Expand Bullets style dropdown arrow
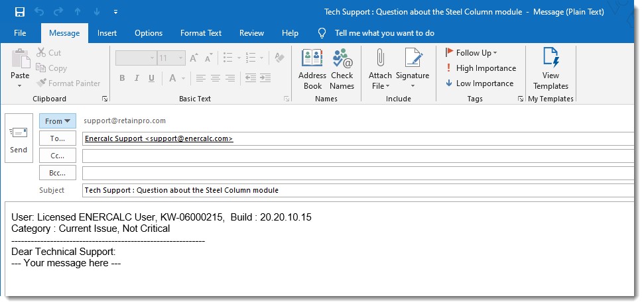Image resolution: width=644 pixels, height=306 pixels. [239, 58]
